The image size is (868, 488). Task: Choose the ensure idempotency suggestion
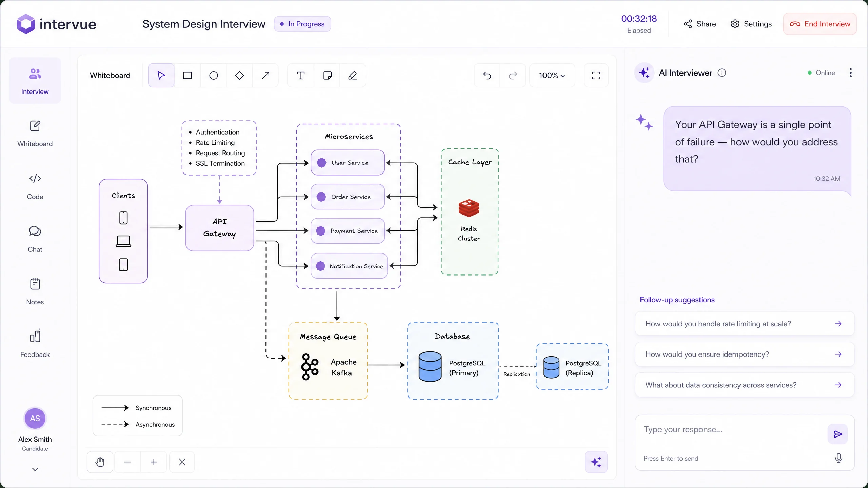pos(745,354)
